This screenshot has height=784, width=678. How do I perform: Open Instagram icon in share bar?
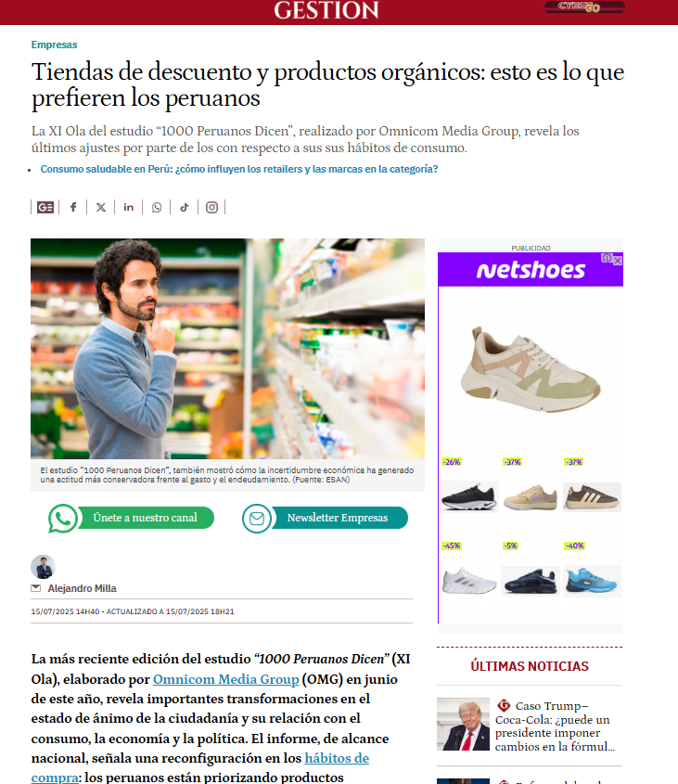click(x=212, y=207)
